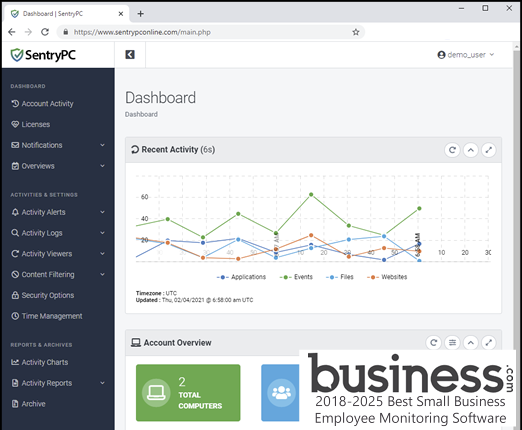Select the Dashboard | SentryPC browser tab

click(x=67, y=14)
